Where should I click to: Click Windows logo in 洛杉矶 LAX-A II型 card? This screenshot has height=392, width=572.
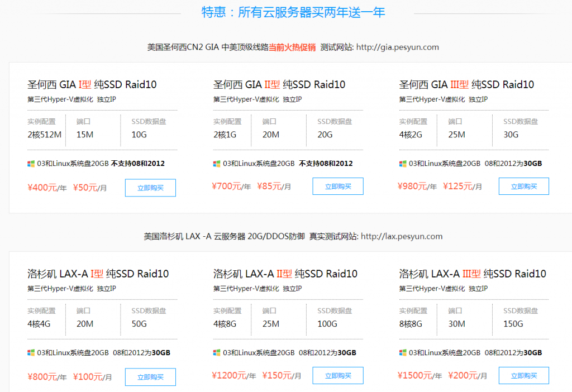click(217, 353)
